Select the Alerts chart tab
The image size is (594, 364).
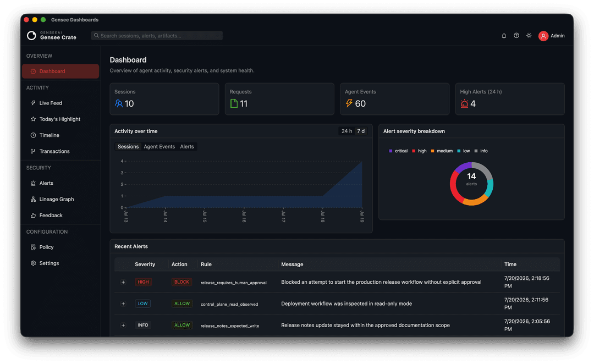click(187, 147)
